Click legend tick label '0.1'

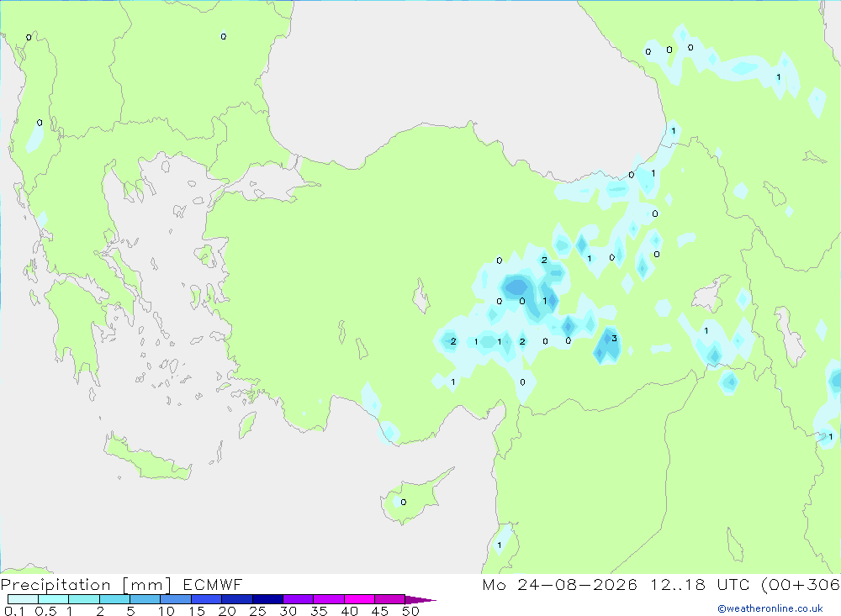[x=14, y=611]
